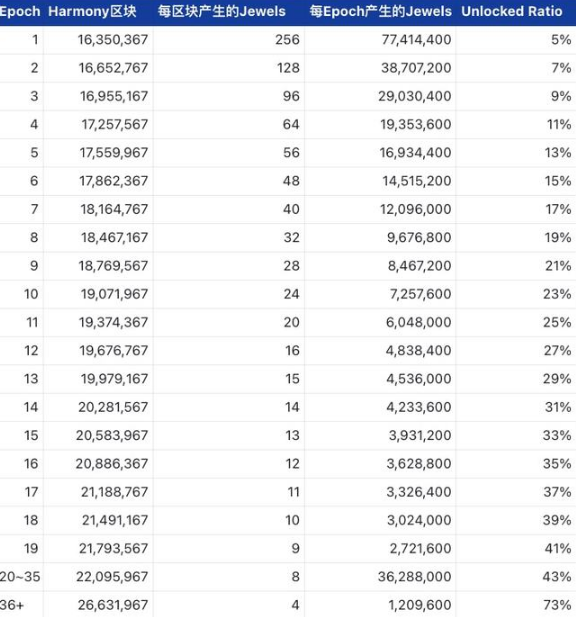Select block value 18,467,167
Image resolution: width=576 pixels, height=617 pixels.
pos(114,238)
